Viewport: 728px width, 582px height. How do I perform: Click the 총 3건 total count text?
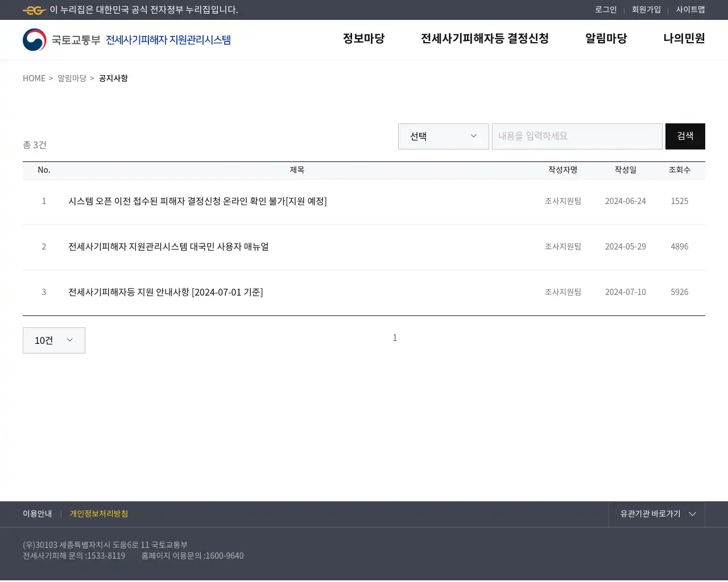[x=35, y=145]
